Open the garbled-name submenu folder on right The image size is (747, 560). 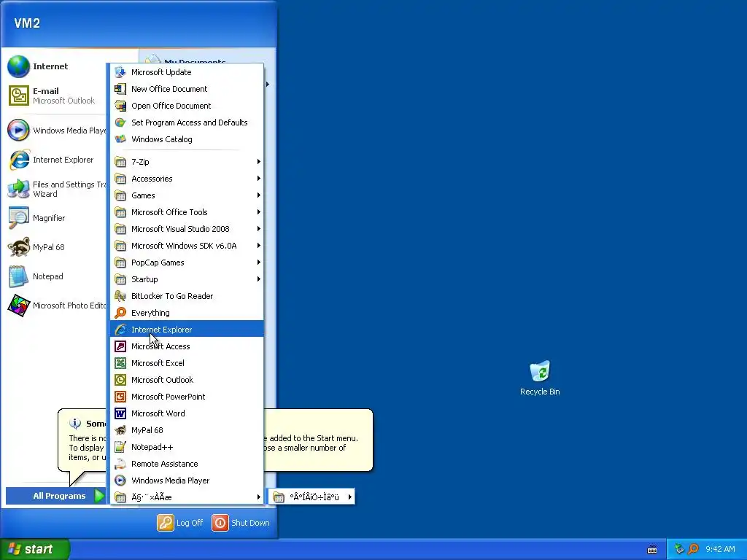click(311, 497)
